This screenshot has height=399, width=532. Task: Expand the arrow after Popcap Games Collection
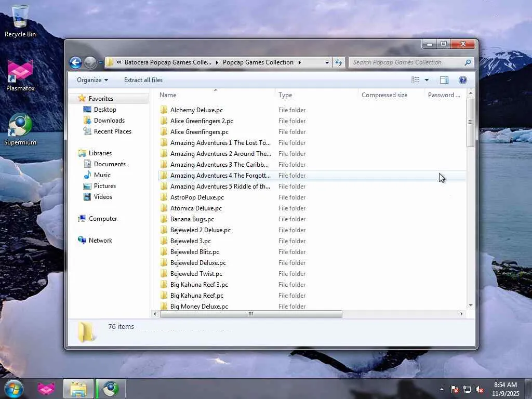[300, 62]
